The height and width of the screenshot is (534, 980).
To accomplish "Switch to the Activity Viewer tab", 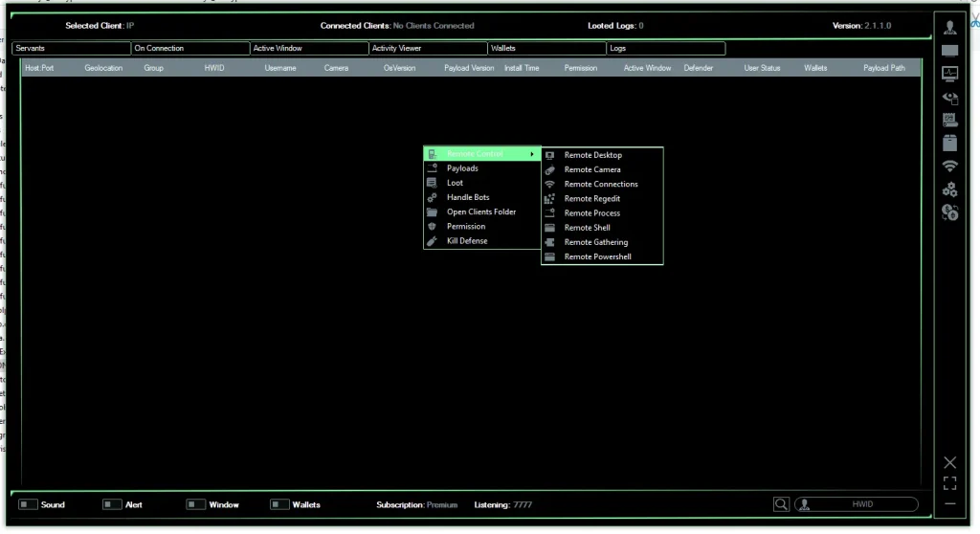I will pyautogui.click(x=427, y=48).
